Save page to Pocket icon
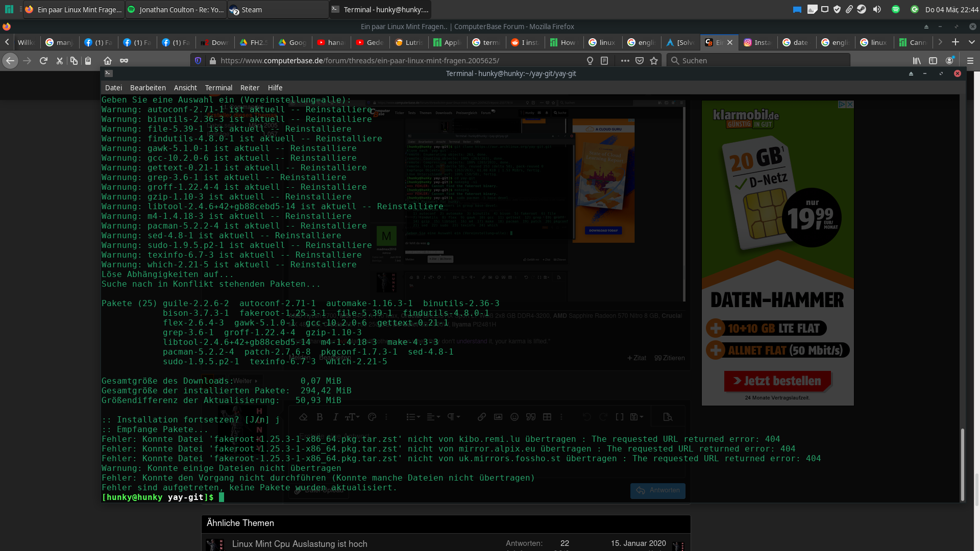The image size is (980, 551). (x=640, y=61)
